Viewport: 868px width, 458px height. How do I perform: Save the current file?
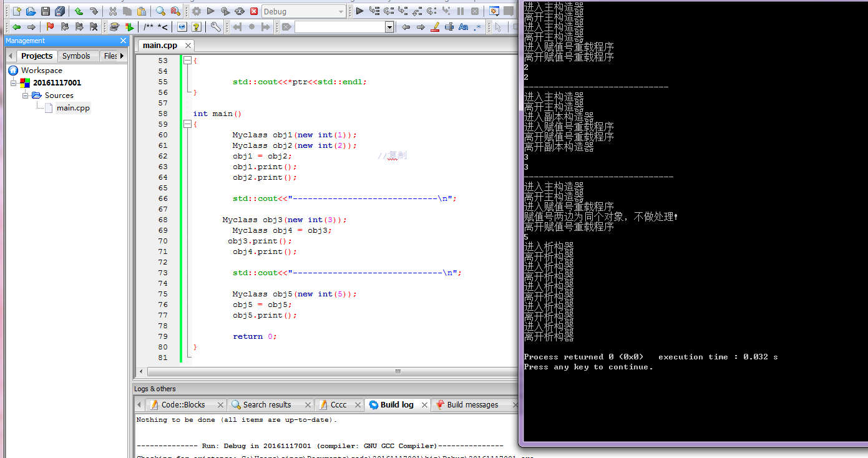click(46, 11)
